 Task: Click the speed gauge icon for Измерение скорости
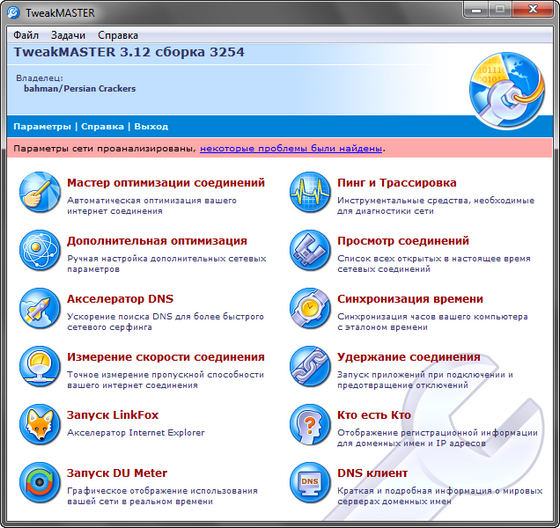[40, 367]
